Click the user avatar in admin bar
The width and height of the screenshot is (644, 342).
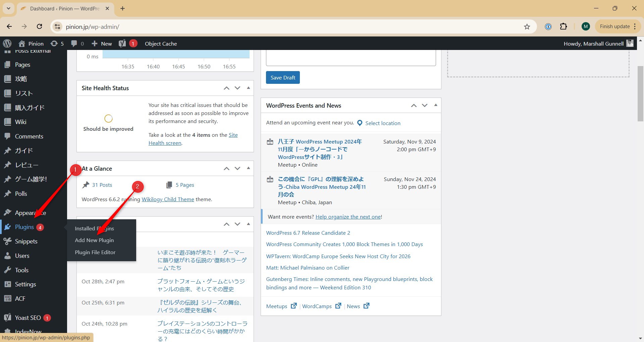(630, 44)
